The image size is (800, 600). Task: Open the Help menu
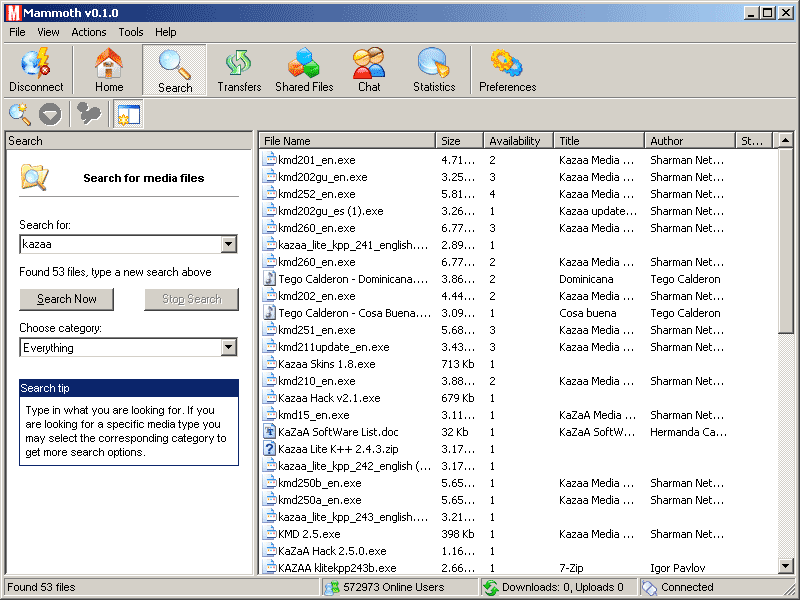pos(165,32)
